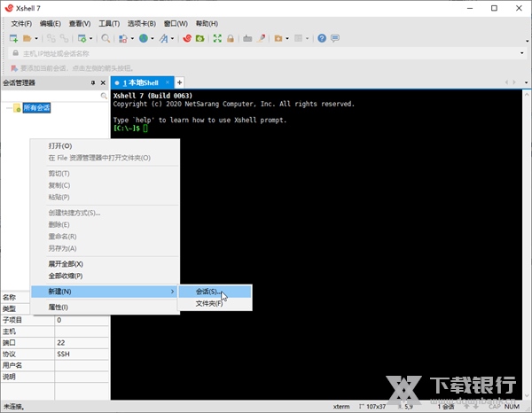Close the session manager panel

click(x=103, y=82)
